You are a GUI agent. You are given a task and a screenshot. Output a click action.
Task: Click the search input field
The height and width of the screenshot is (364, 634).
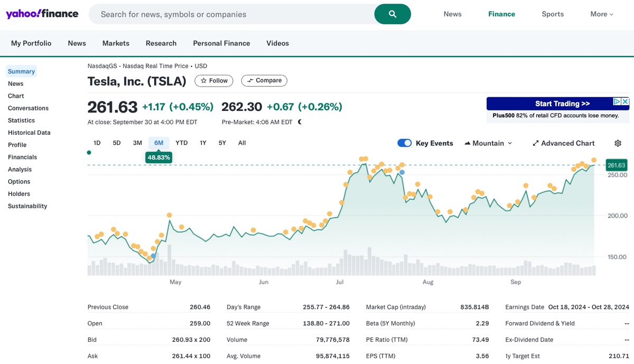pyautogui.click(x=232, y=14)
